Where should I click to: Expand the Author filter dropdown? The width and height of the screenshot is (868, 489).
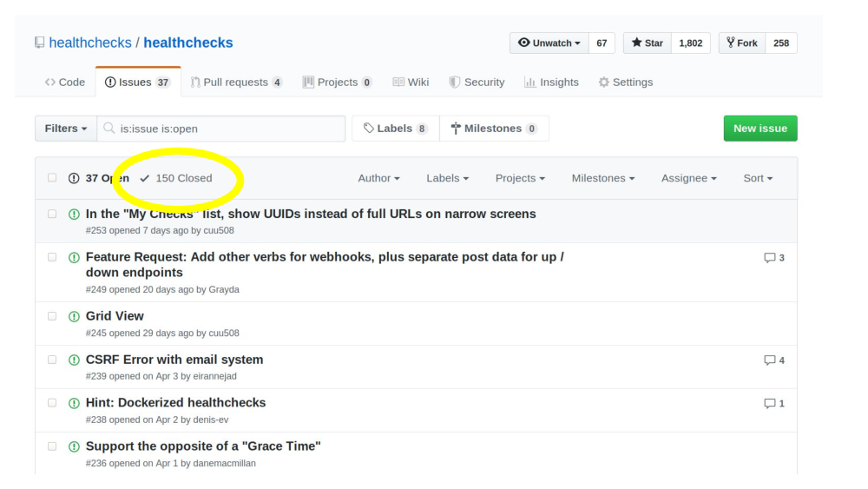click(x=378, y=178)
